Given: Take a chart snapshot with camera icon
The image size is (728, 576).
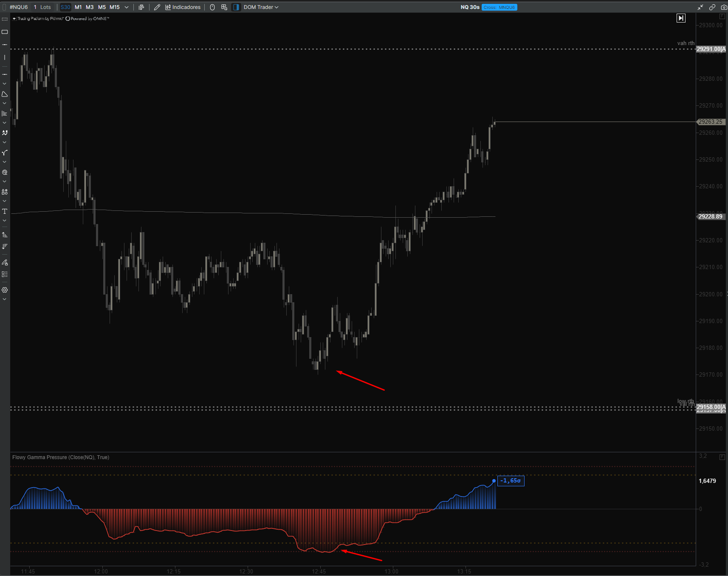Looking at the screenshot, I should (x=724, y=7).
